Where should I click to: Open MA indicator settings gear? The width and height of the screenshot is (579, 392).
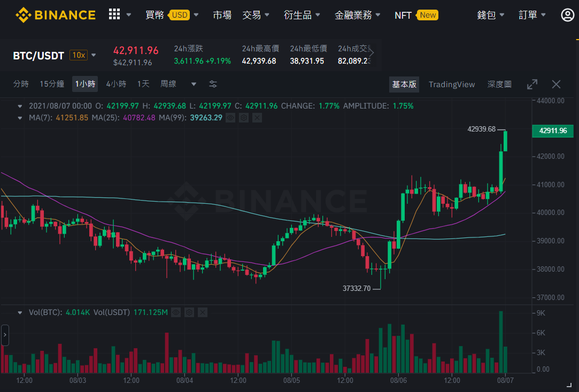click(x=244, y=118)
